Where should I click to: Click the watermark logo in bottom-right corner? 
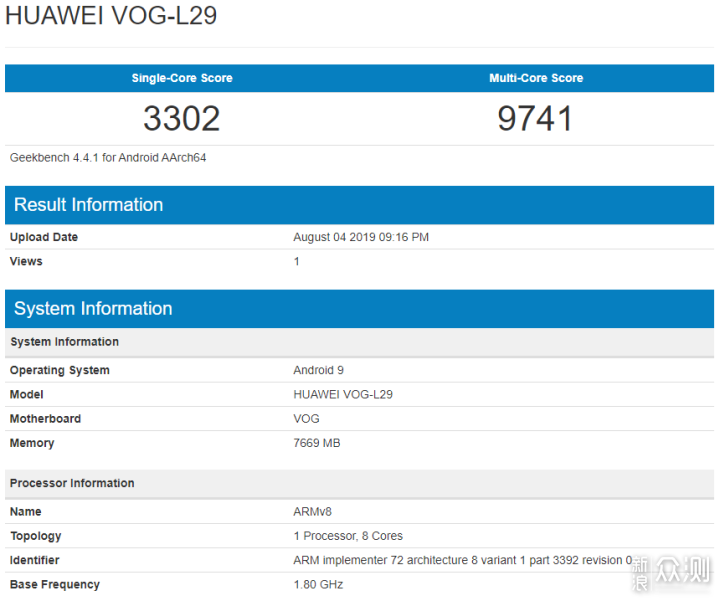coord(670,571)
